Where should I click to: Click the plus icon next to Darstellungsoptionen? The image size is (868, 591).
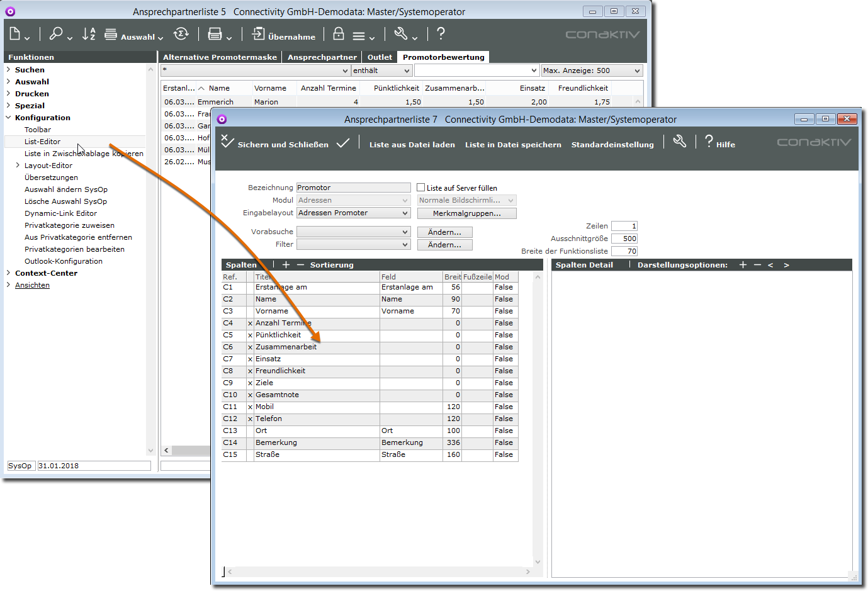click(743, 265)
